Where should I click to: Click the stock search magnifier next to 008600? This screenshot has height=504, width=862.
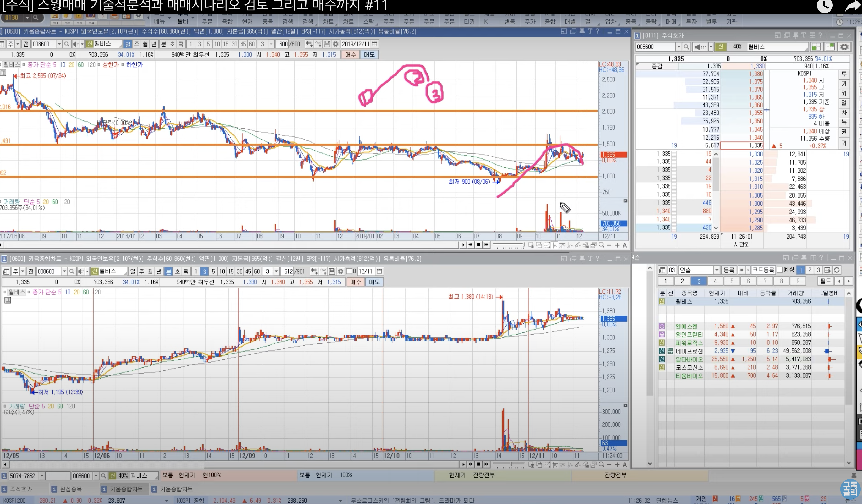67,44
